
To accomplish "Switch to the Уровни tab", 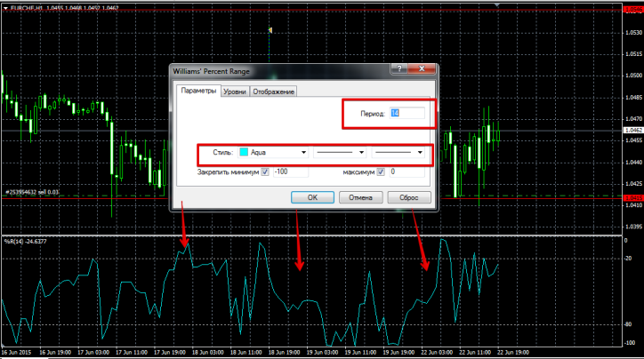I will point(235,91).
